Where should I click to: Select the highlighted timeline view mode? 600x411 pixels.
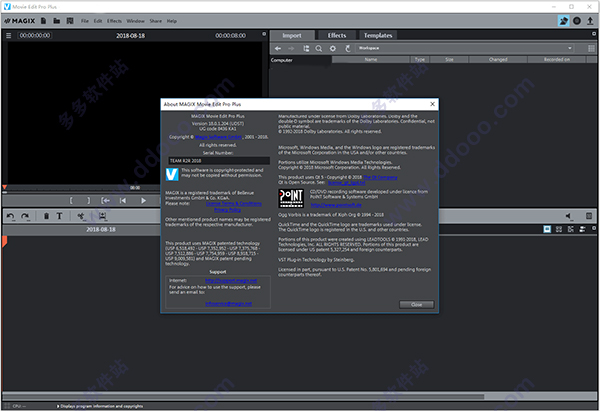click(x=547, y=229)
